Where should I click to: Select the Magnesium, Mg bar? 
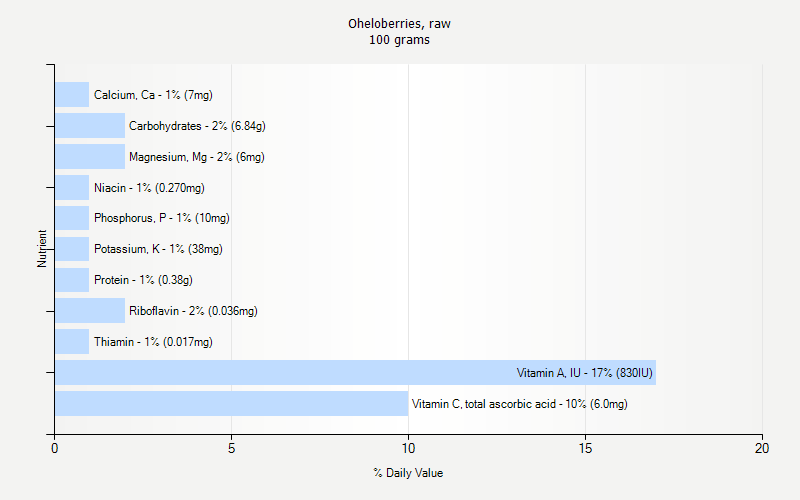pyautogui.click(x=90, y=157)
